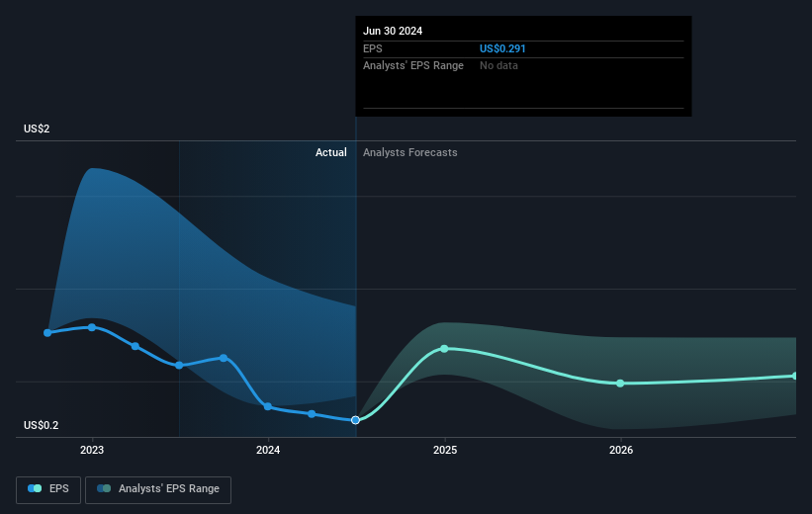Click the EPS point above 2024 axis label

pyautogui.click(x=268, y=406)
